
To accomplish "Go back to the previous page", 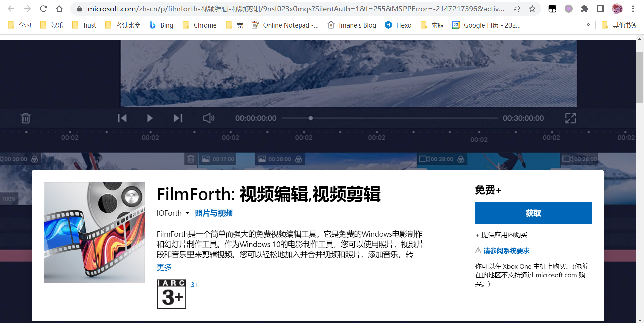I will 11,9.
